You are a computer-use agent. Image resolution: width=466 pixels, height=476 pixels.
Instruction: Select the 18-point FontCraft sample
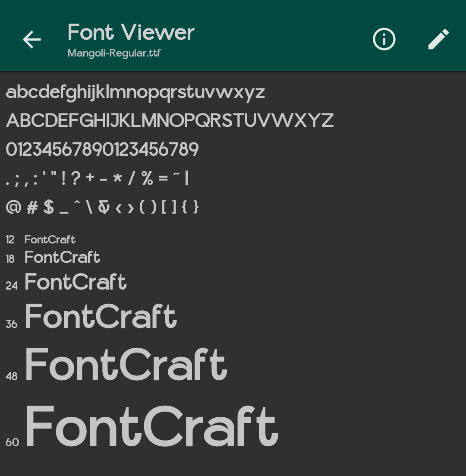pyautogui.click(x=62, y=257)
